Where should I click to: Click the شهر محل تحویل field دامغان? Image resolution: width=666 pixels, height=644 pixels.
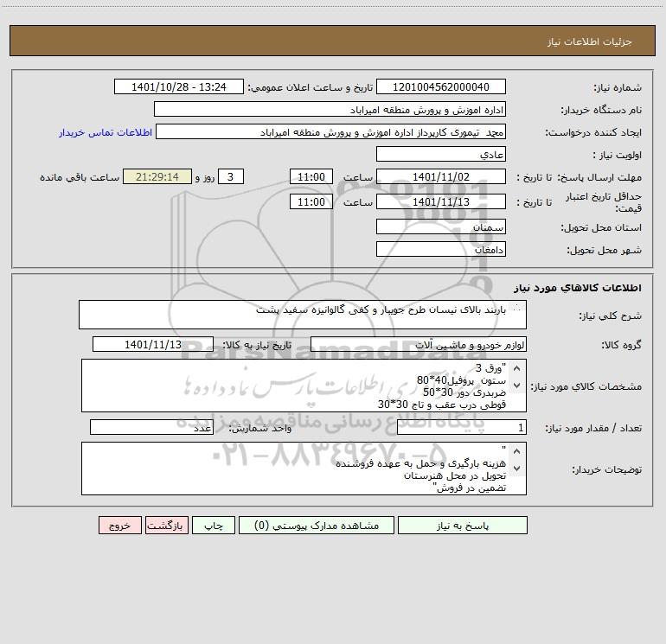click(441, 249)
